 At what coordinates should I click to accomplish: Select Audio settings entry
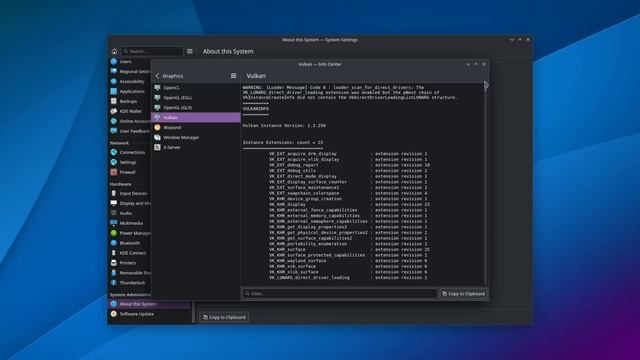tap(130, 213)
